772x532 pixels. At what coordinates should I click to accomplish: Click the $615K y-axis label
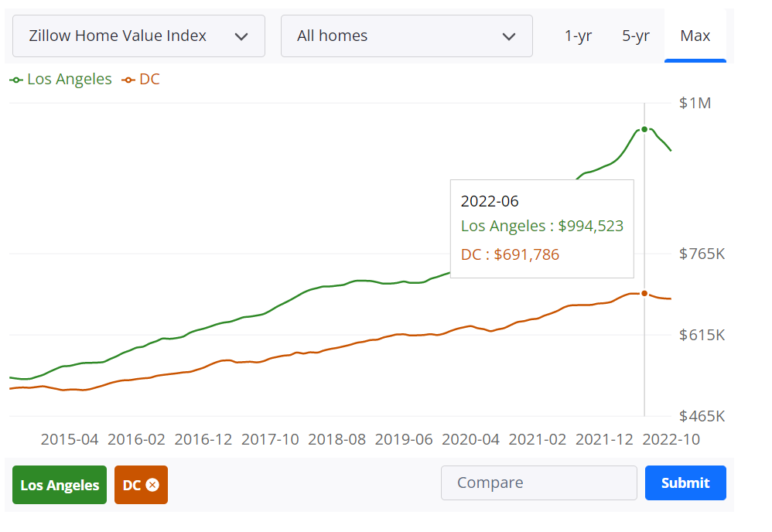pos(702,335)
